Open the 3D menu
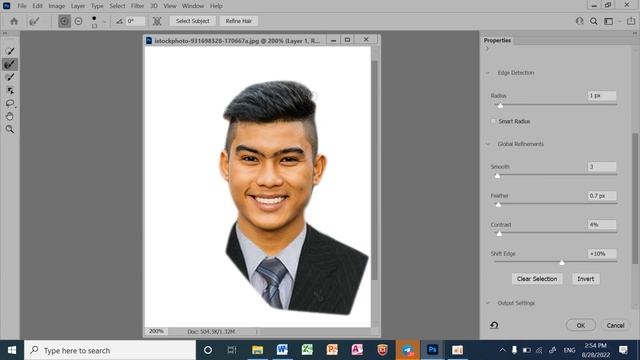Image resolution: width=640 pixels, height=360 pixels. click(154, 6)
